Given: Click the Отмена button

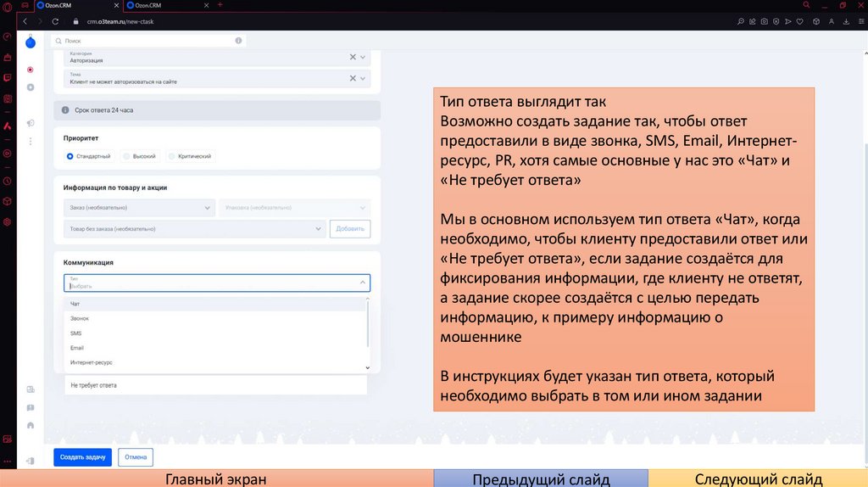Looking at the screenshot, I should 136,457.
